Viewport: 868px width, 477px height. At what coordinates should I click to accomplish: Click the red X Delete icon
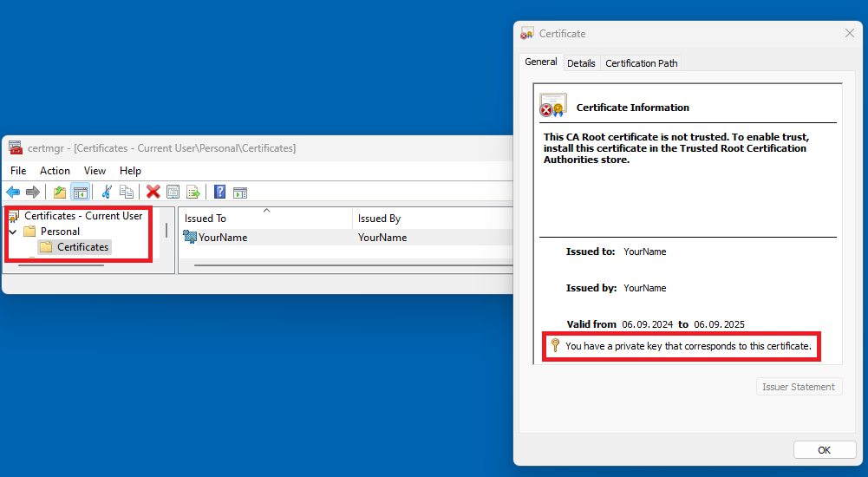pos(153,192)
